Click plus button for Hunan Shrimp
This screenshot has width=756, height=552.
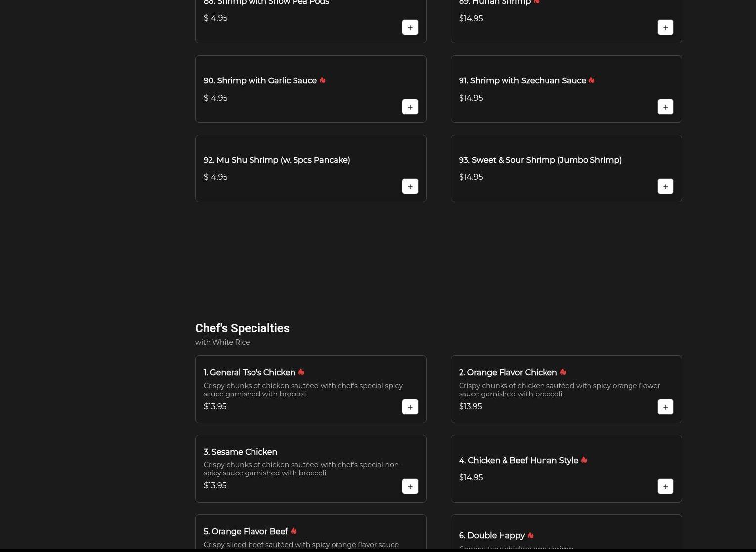[x=665, y=28]
